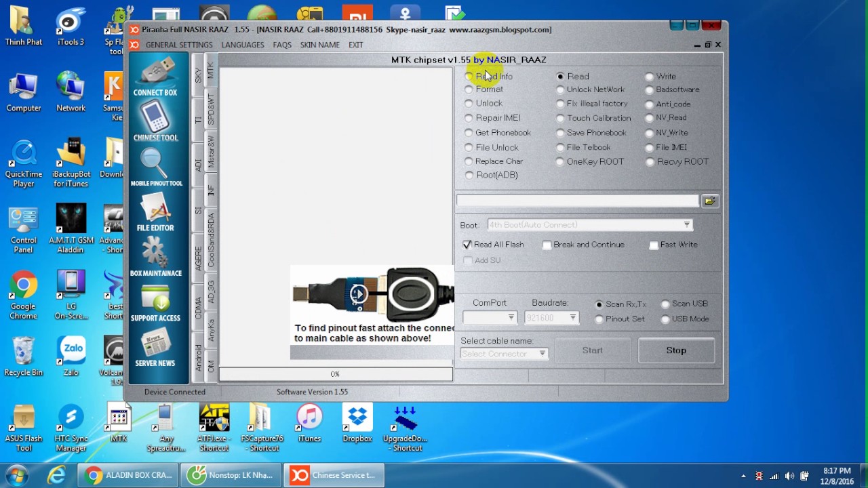Viewport: 868px width, 488px height.
Task: Open the Chinese Tool section
Action: pos(155,121)
